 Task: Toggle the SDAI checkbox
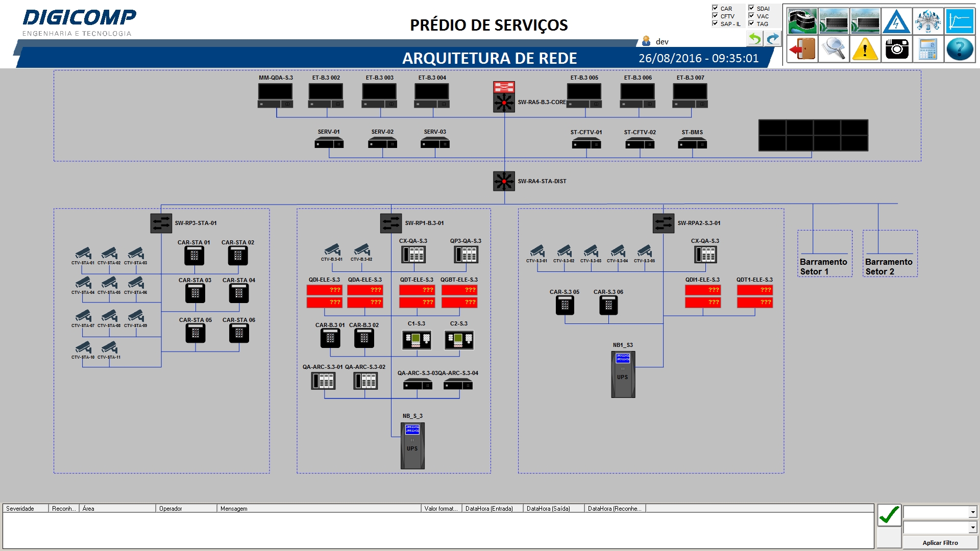pyautogui.click(x=751, y=8)
